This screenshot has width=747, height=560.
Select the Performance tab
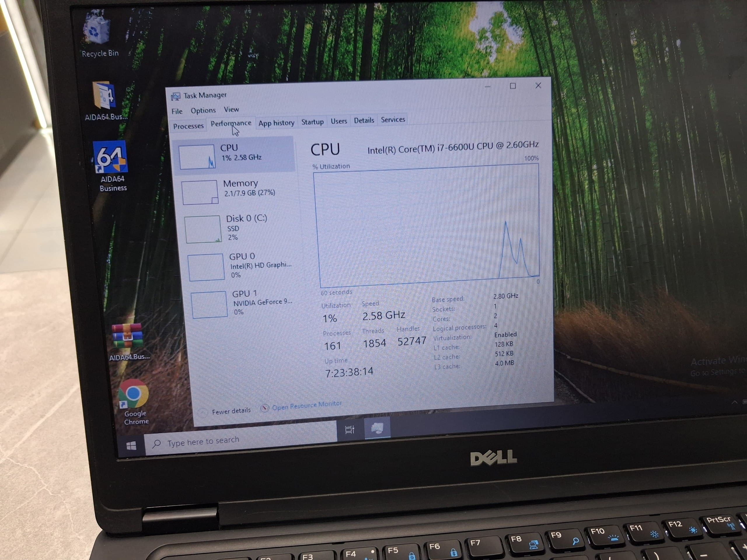231,124
